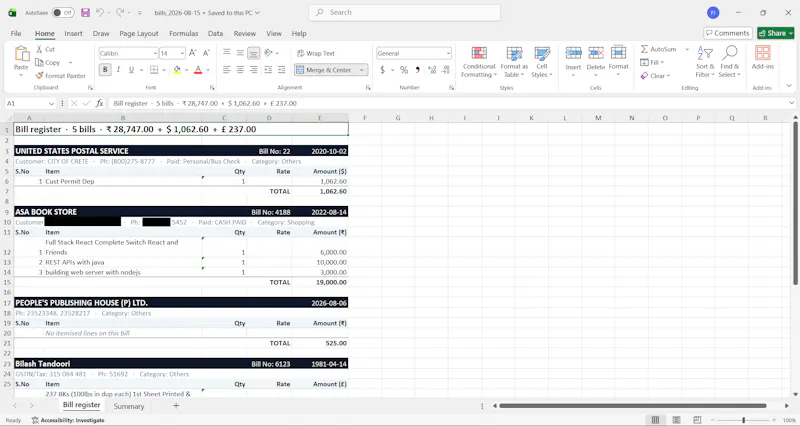Apply the red Font Color

(x=198, y=69)
